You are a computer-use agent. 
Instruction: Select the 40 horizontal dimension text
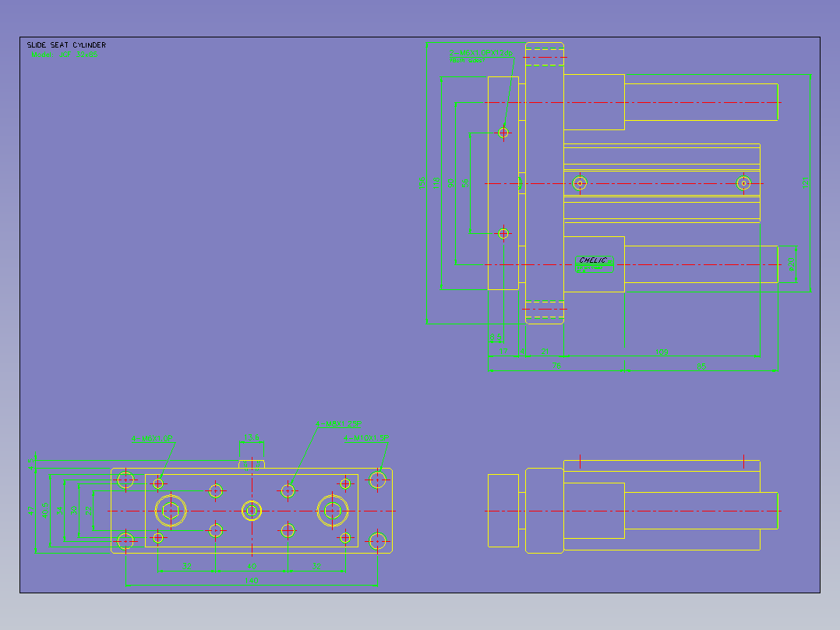[251, 566]
